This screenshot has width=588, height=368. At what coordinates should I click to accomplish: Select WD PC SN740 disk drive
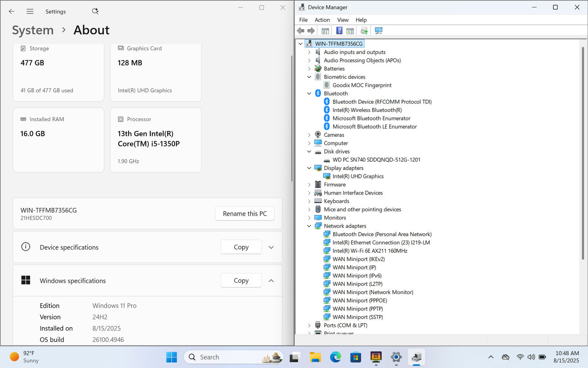376,160
